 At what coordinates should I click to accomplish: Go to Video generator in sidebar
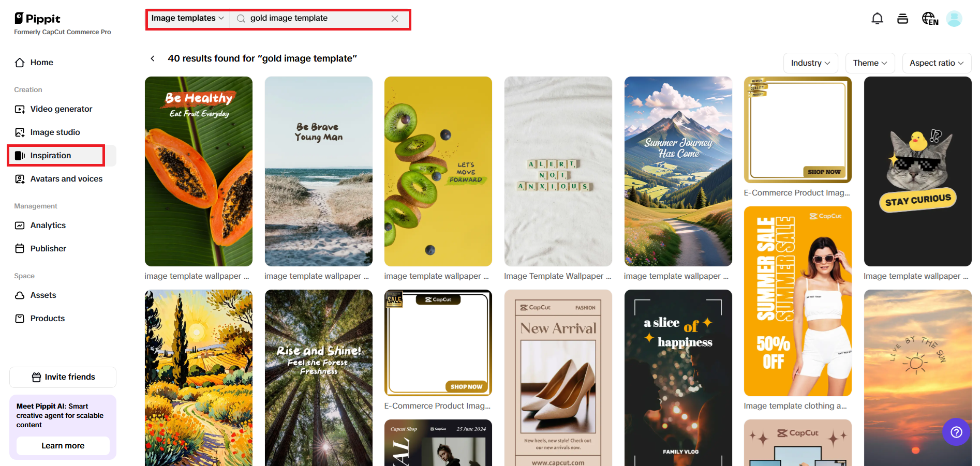point(62,109)
